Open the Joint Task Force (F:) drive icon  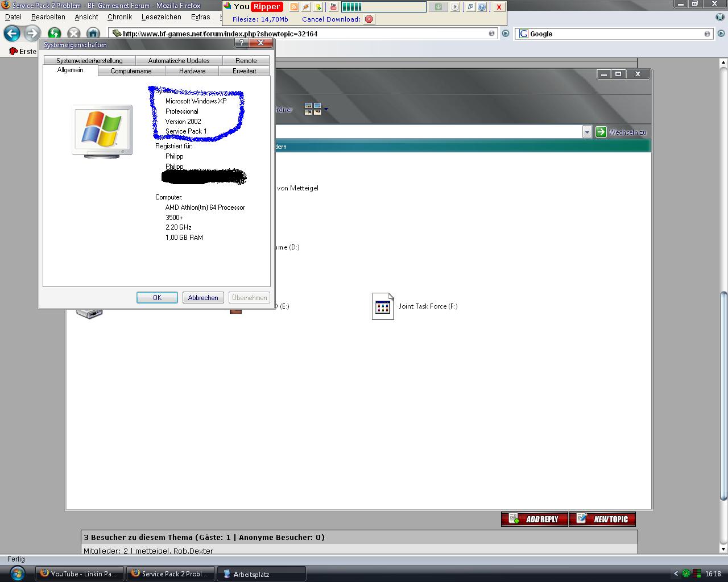click(383, 306)
